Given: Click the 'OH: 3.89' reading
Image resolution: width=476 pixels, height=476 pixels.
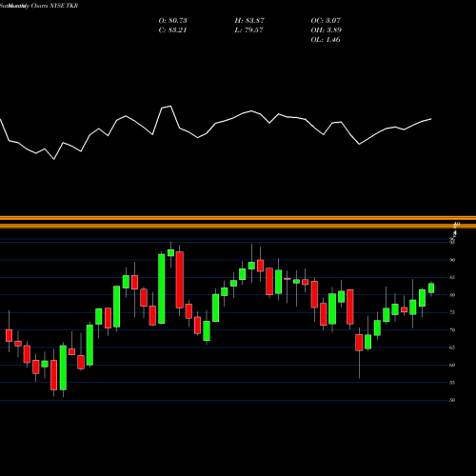Looking at the screenshot, I should point(327,30).
